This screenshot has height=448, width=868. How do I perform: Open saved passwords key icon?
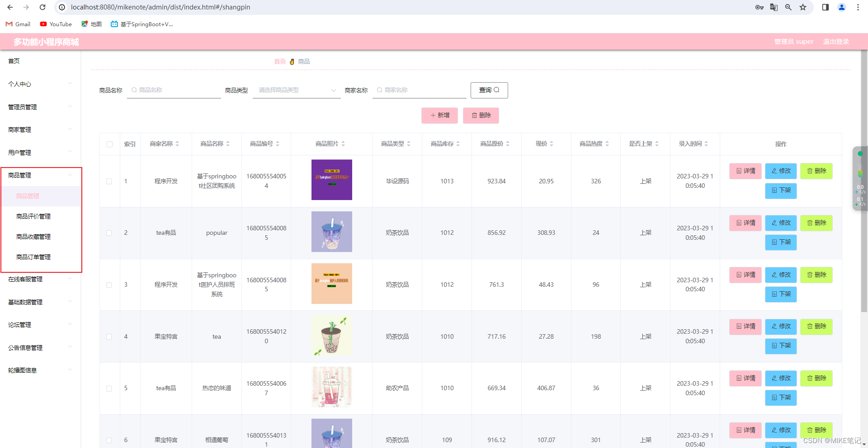click(759, 7)
